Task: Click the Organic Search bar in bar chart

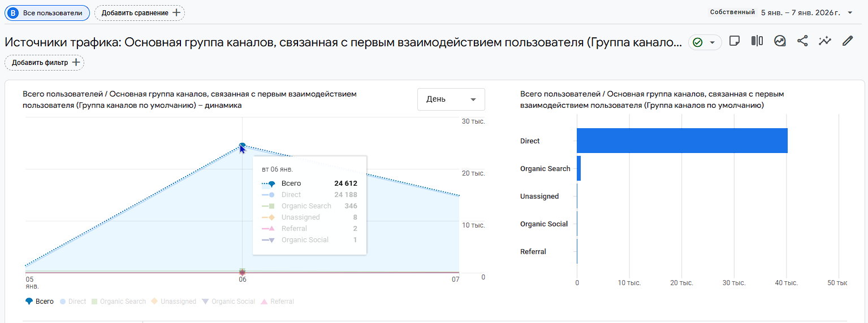Action: point(578,168)
